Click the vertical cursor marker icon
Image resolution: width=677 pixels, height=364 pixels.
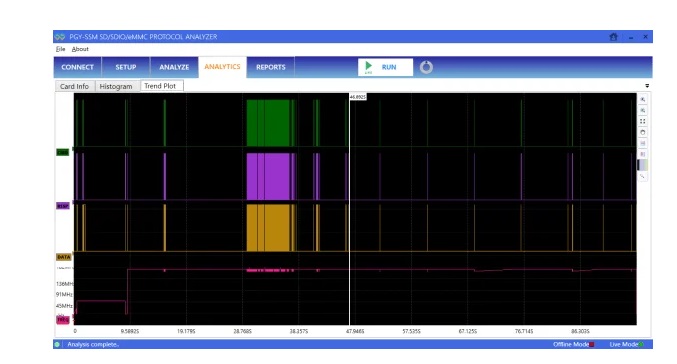pos(642,154)
